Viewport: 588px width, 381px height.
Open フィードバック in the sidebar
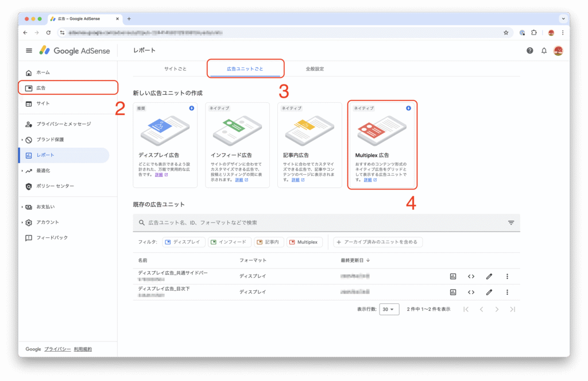point(52,237)
